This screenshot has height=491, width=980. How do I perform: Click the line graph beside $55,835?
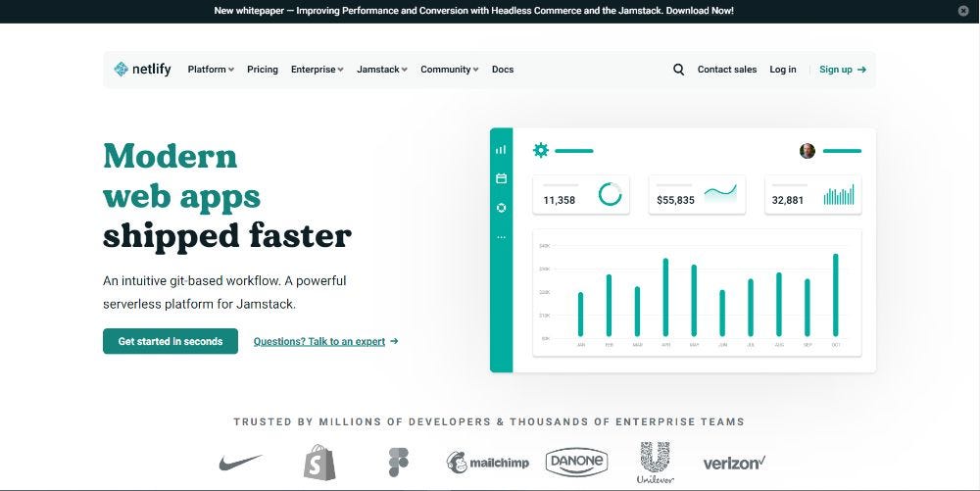point(720,193)
